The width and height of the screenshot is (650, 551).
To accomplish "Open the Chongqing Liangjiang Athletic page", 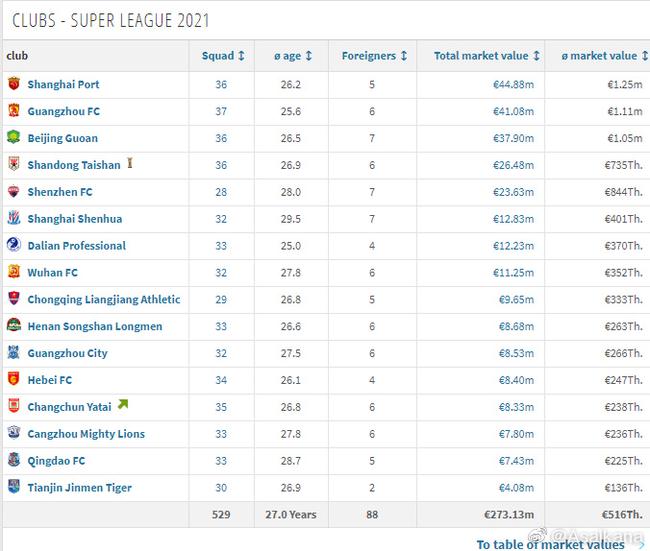I will point(104,300).
